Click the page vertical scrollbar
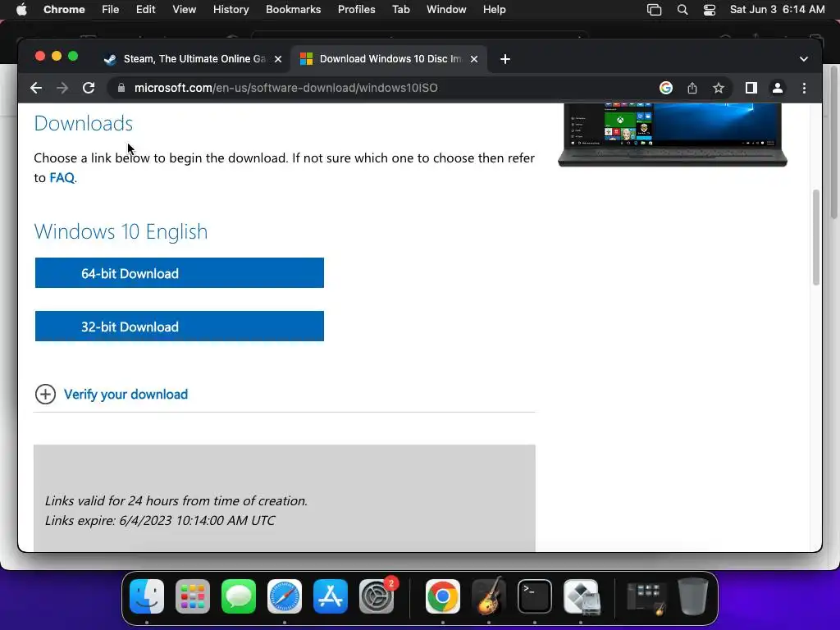Screen dimensions: 840x630 point(816,237)
